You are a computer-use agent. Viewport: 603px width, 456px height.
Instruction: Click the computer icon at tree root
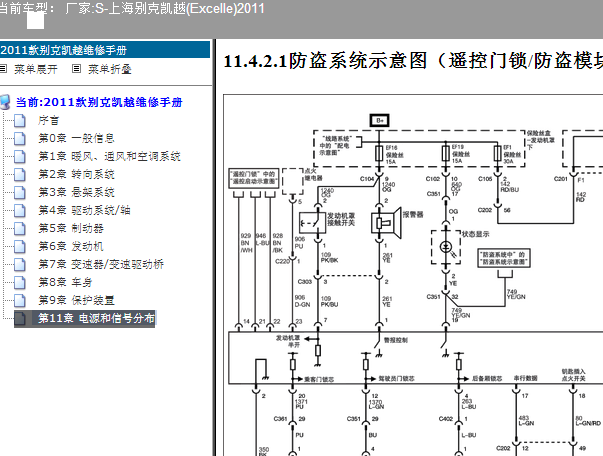tap(5, 102)
